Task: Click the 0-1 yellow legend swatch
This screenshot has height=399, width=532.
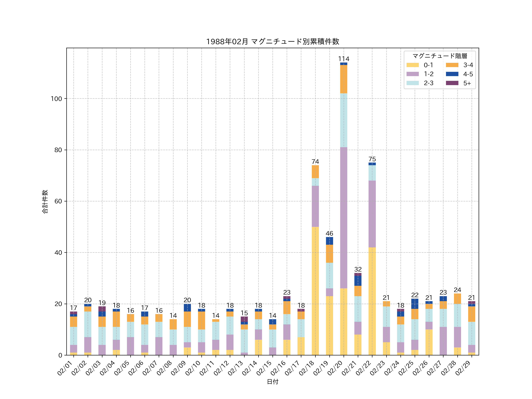Action: click(412, 65)
